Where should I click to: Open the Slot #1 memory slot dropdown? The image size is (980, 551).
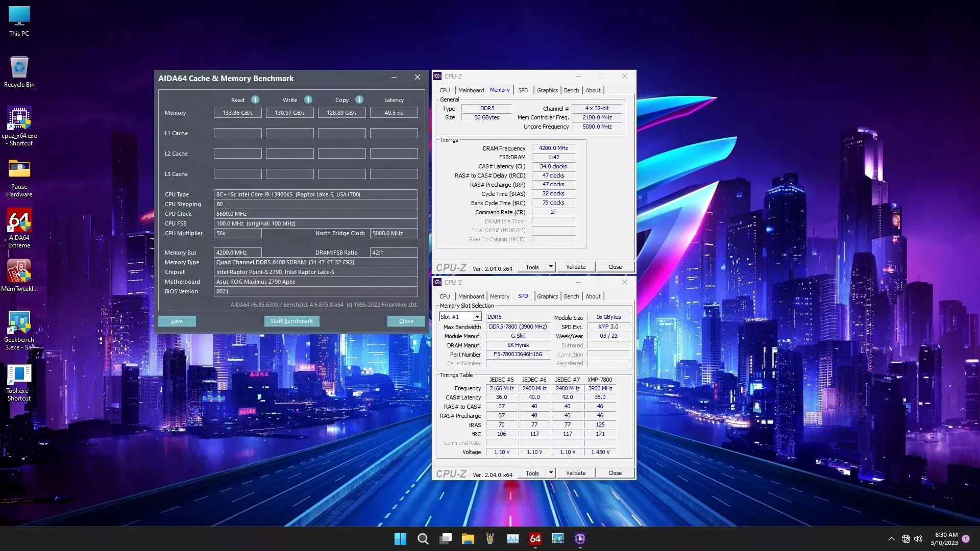click(x=477, y=317)
